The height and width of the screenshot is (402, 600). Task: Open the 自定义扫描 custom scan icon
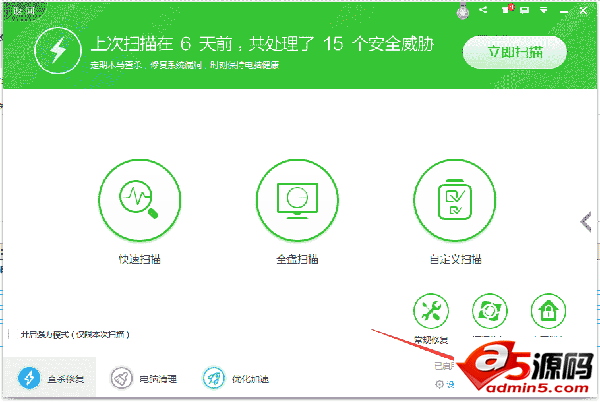coord(455,200)
